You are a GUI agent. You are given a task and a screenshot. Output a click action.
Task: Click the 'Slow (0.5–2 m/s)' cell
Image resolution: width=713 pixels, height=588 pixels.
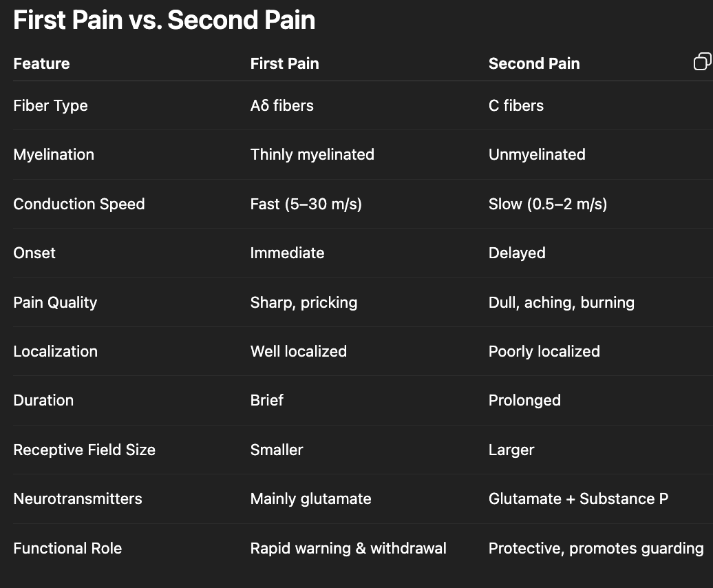(x=547, y=204)
